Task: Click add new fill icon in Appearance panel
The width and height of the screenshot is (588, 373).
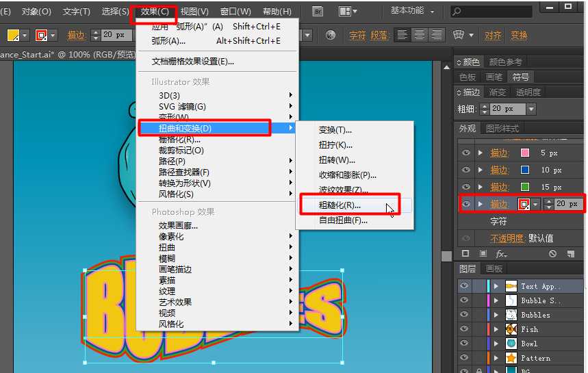Action: (x=483, y=254)
